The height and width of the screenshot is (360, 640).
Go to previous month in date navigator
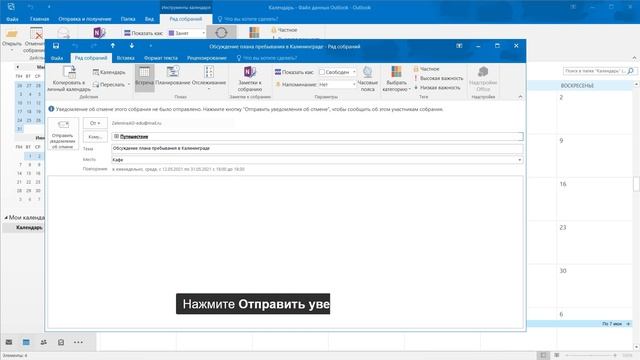(18, 67)
